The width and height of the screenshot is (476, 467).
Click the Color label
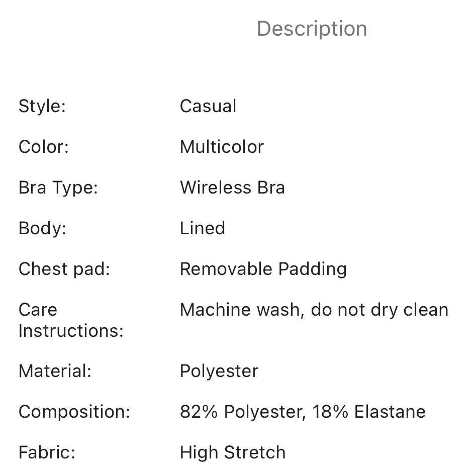(x=43, y=147)
